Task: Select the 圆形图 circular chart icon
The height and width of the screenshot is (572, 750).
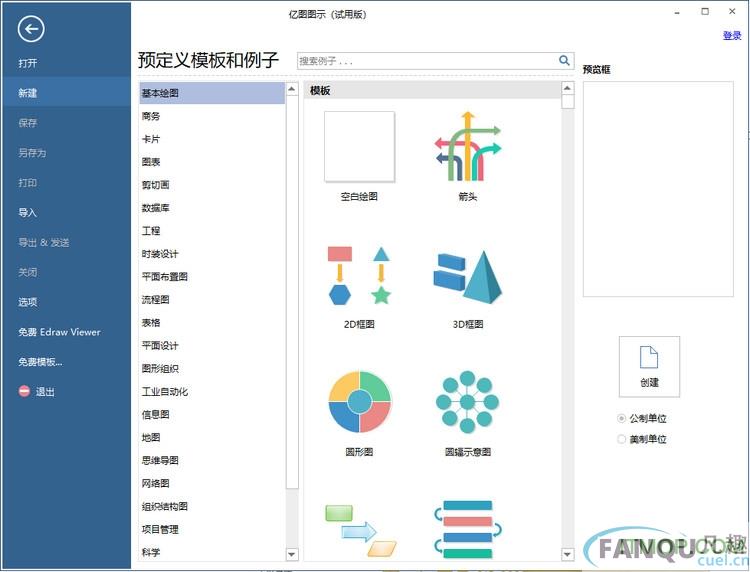Action: (359, 402)
